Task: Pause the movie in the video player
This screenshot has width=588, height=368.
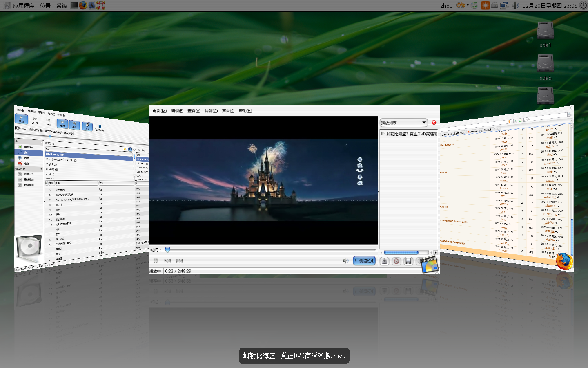Action: click(155, 260)
